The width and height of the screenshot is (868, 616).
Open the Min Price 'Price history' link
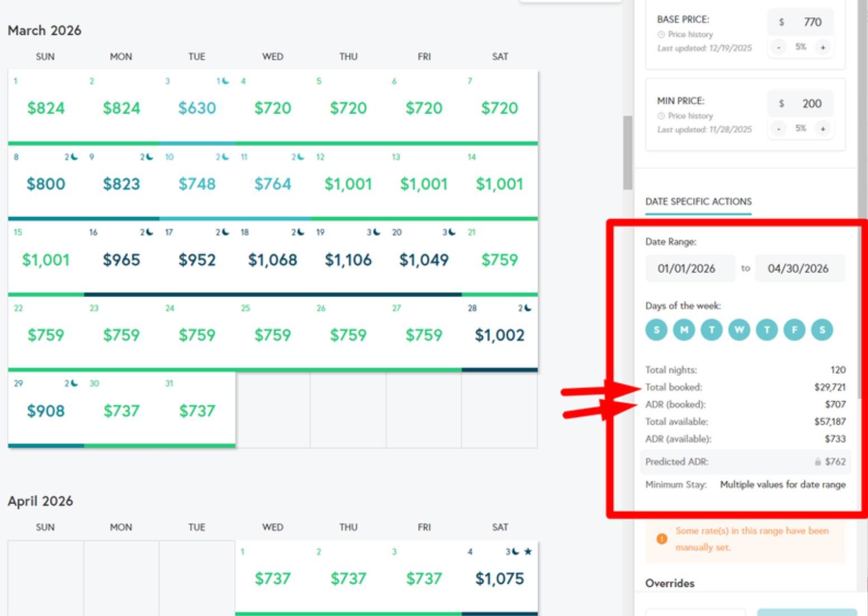[x=690, y=116]
